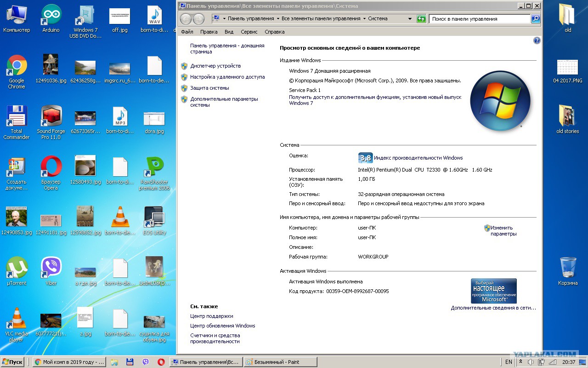This screenshot has height=368, width=588.
Task: Select the Создать документ desktop shortcut
Action: [17, 173]
